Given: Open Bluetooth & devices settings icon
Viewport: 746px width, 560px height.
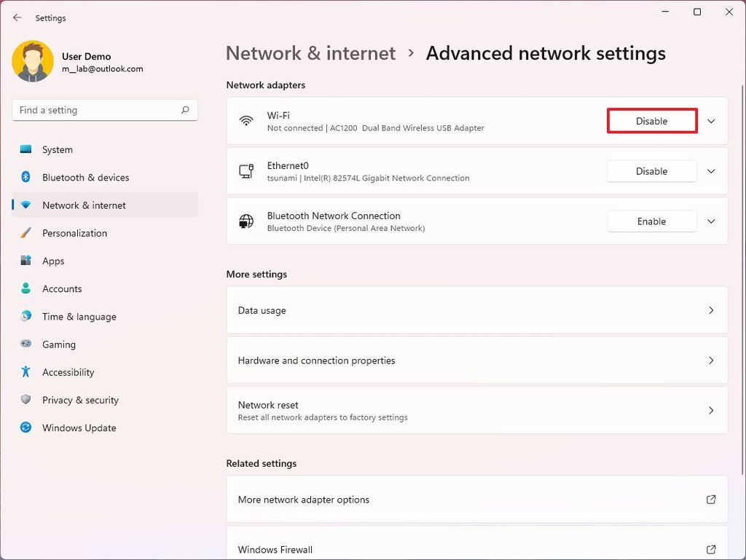Looking at the screenshot, I should [x=25, y=177].
